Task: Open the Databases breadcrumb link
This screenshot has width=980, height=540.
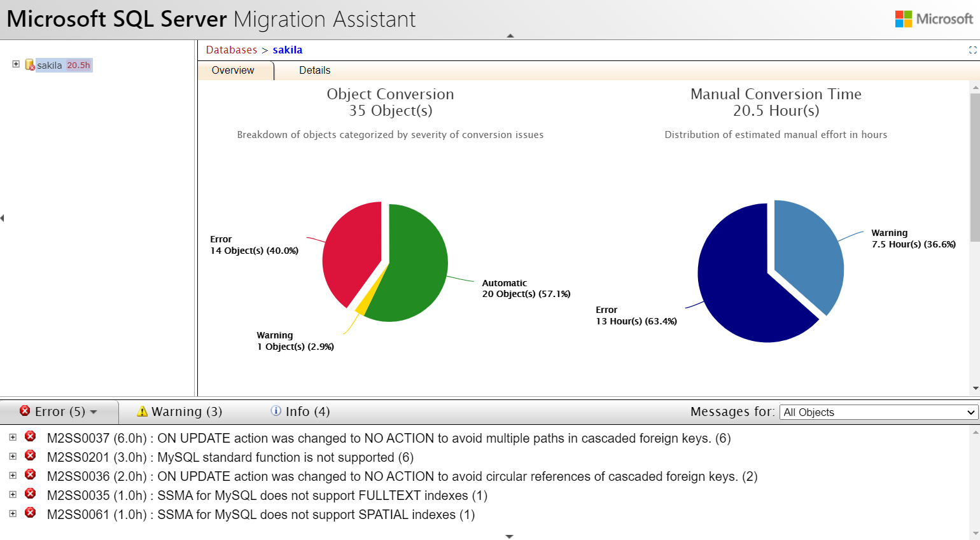Action: click(x=231, y=50)
